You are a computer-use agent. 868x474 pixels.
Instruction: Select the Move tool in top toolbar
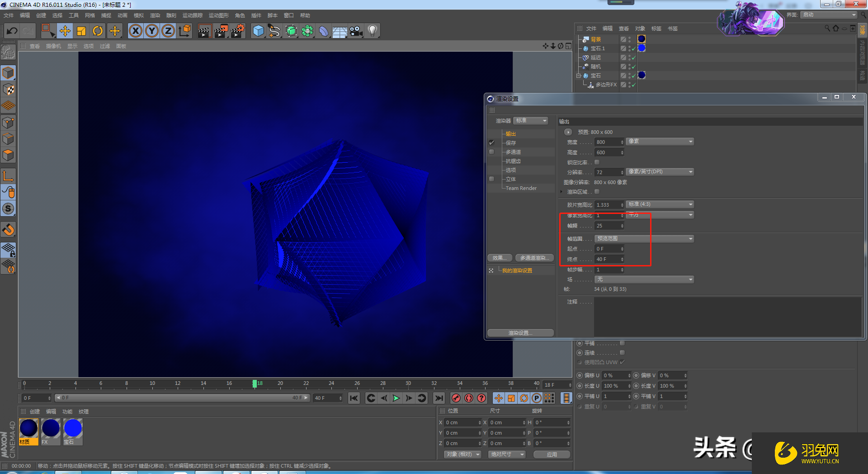coord(65,31)
